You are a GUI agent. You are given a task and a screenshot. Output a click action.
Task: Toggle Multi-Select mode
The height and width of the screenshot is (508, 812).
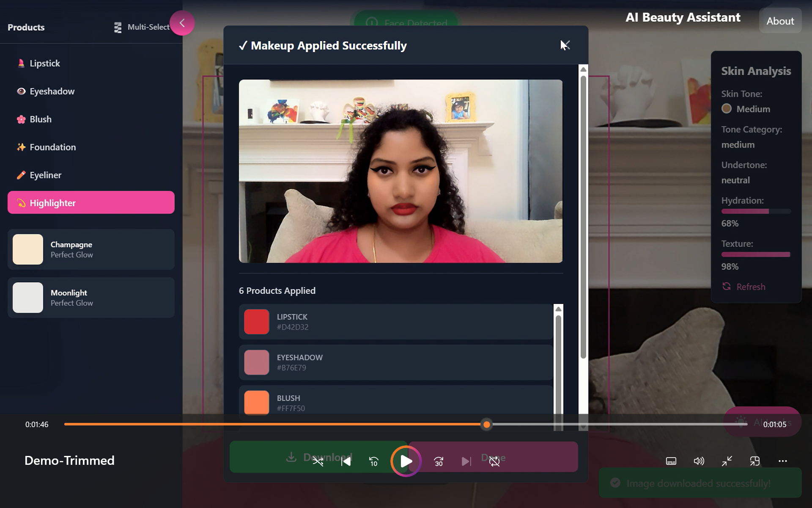[x=142, y=27]
